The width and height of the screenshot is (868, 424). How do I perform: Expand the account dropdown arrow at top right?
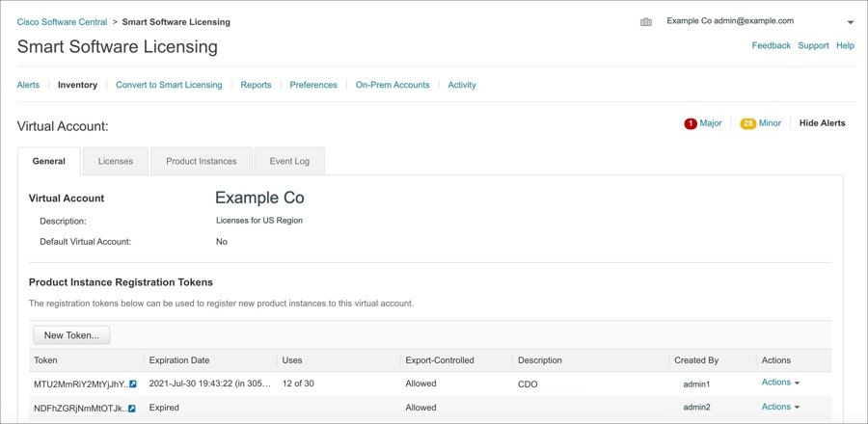(x=851, y=22)
